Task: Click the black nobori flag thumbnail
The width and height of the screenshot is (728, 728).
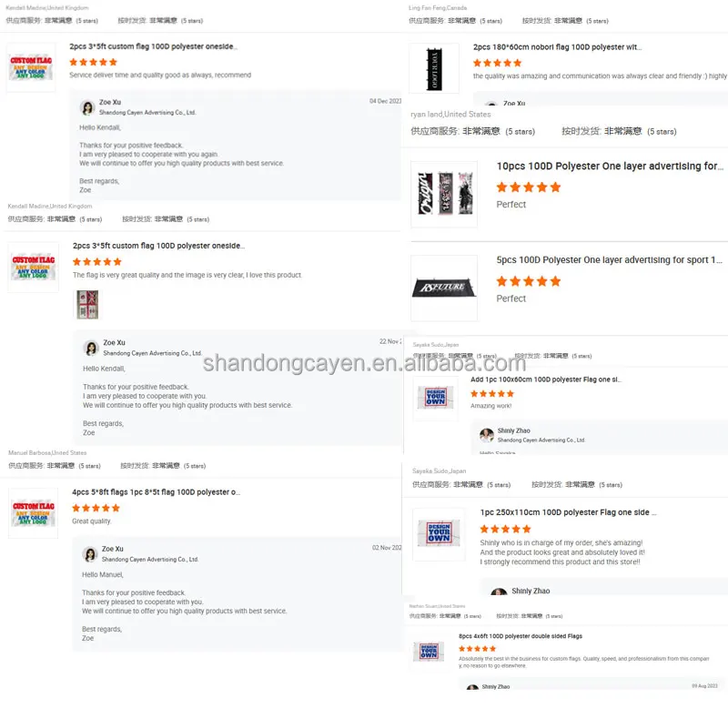Action: 434,69
